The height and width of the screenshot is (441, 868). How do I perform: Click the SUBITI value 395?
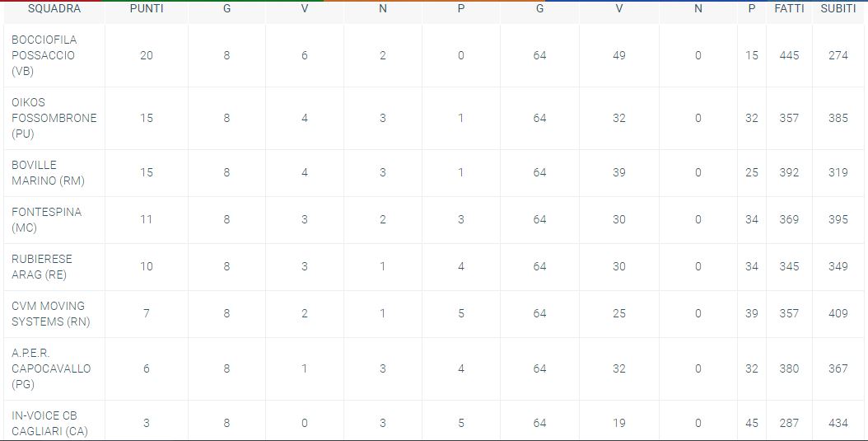(x=838, y=219)
